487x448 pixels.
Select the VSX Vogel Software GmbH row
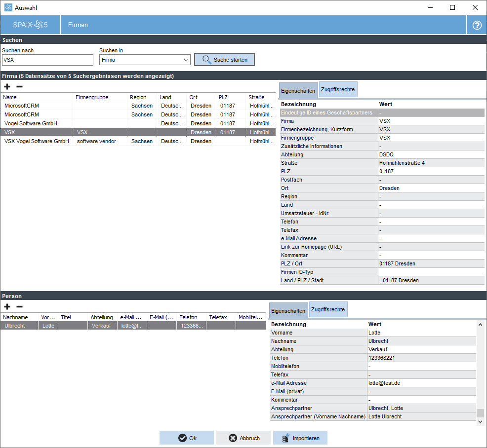[x=37, y=141]
